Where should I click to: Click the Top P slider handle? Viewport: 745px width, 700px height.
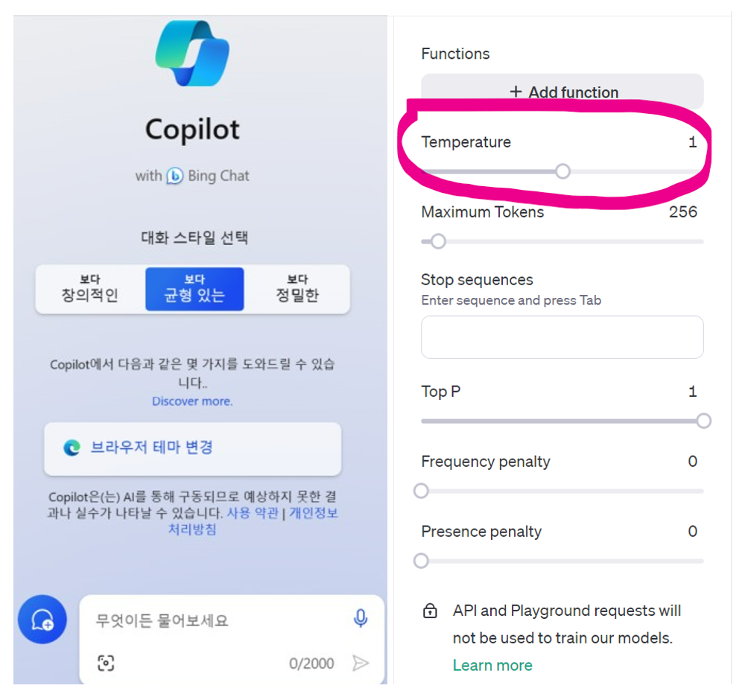[704, 421]
